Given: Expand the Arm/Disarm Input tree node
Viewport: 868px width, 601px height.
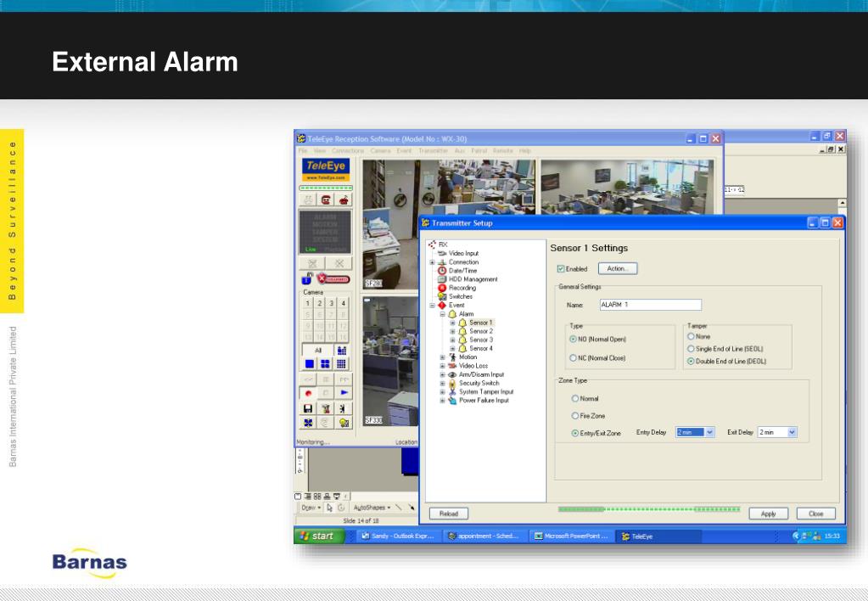Looking at the screenshot, I should [442, 374].
